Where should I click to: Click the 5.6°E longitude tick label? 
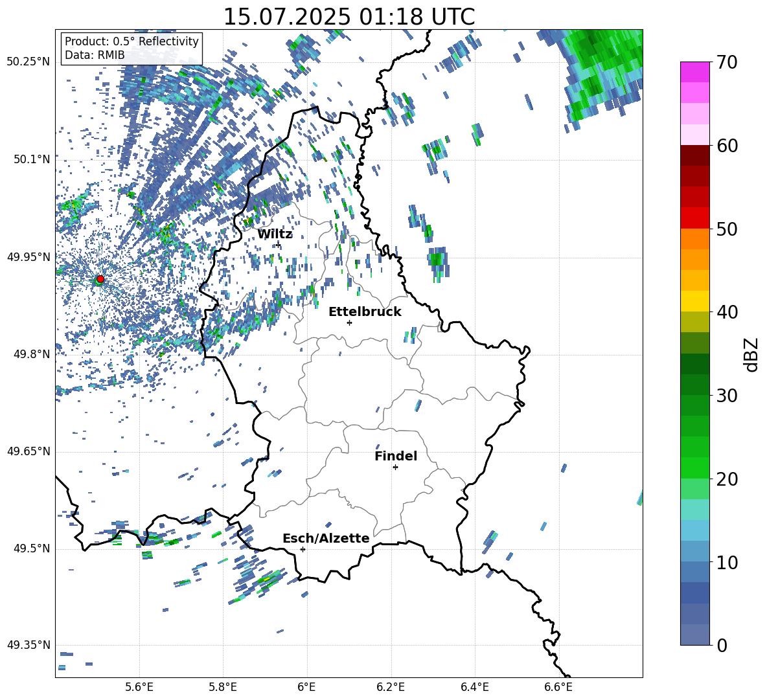139,687
